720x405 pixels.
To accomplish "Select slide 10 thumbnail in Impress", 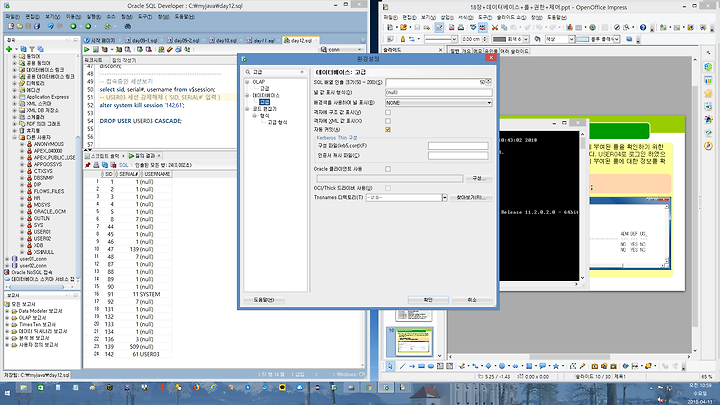I will tap(414, 343).
